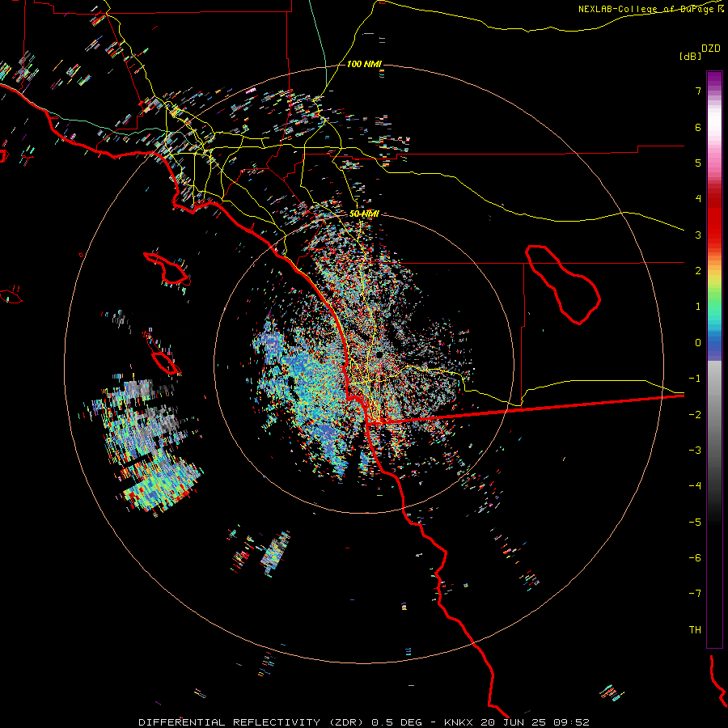Click the "50 NMI" range ring label
728x728 pixels.
[364, 214]
